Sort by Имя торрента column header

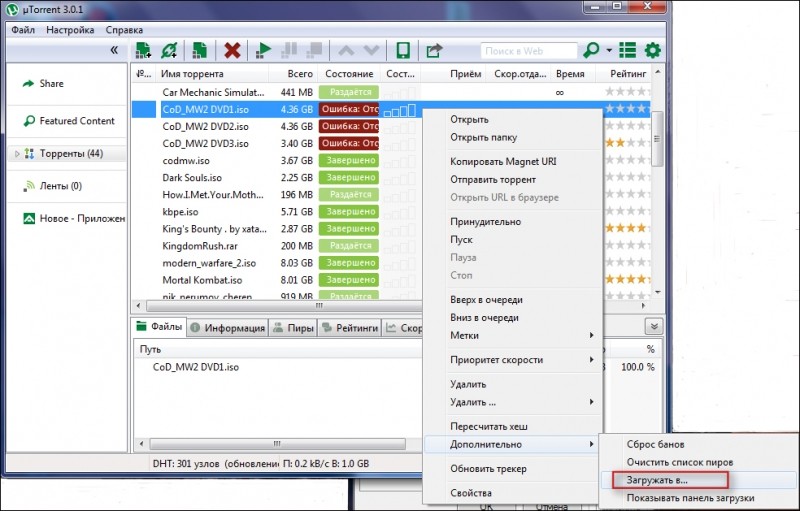pos(192,74)
